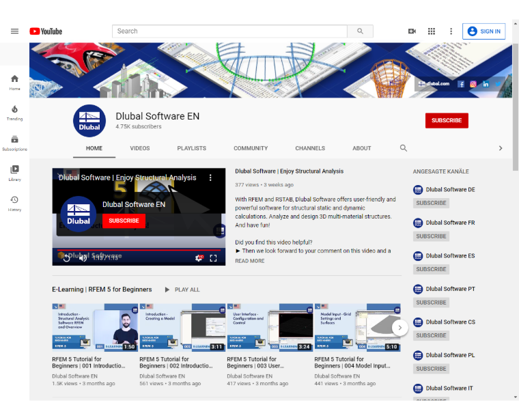Open the YouTube apps grid icon
Viewport: 519px width, 420px height.
(432, 31)
